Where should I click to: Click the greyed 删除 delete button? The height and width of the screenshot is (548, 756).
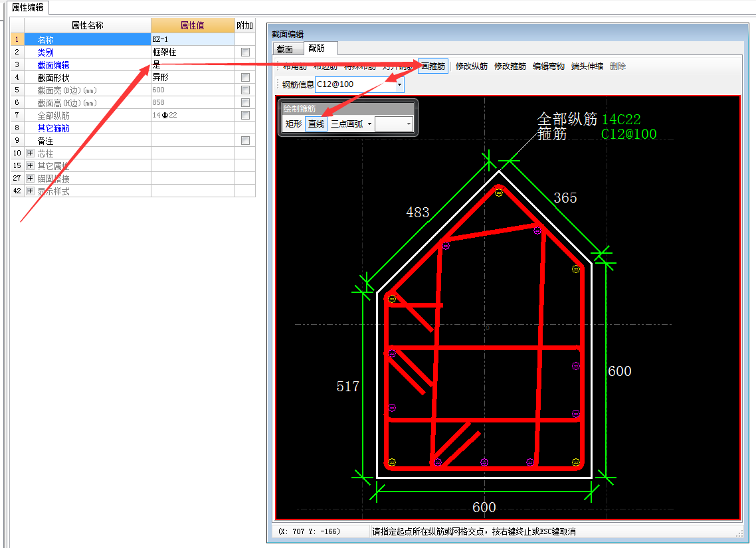(618, 66)
